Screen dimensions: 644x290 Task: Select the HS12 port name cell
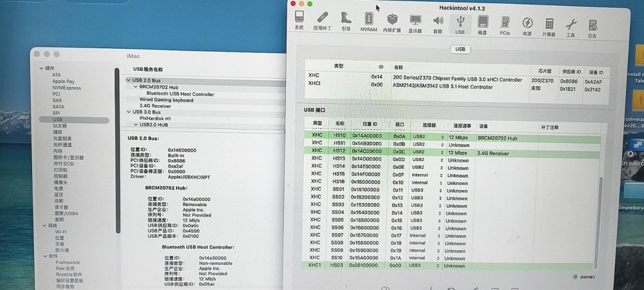pos(339,151)
